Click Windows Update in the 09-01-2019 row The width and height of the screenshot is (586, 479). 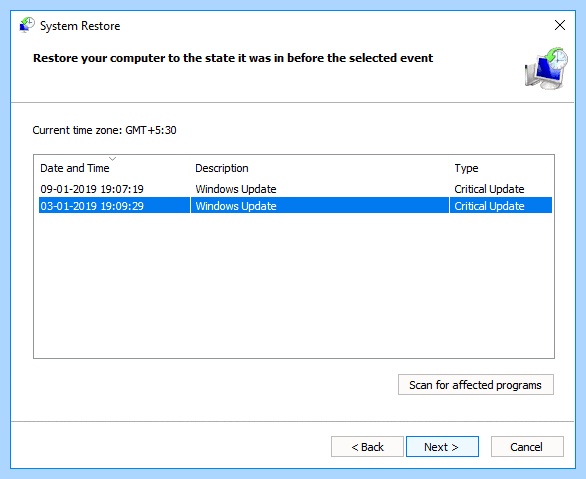pos(236,189)
